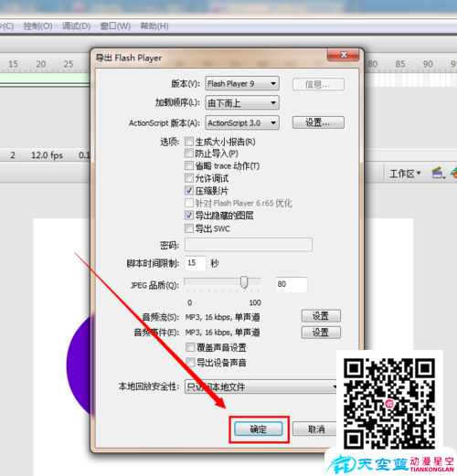Click the 脚本时间限制 field showing 15
The image size is (457, 476).
[196, 263]
